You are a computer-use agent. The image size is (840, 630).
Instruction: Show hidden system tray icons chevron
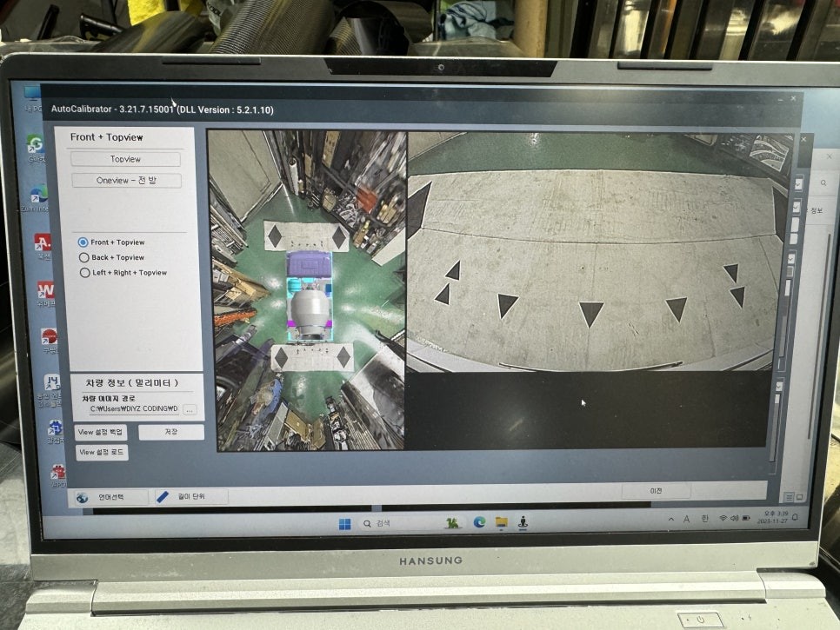point(670,519)
